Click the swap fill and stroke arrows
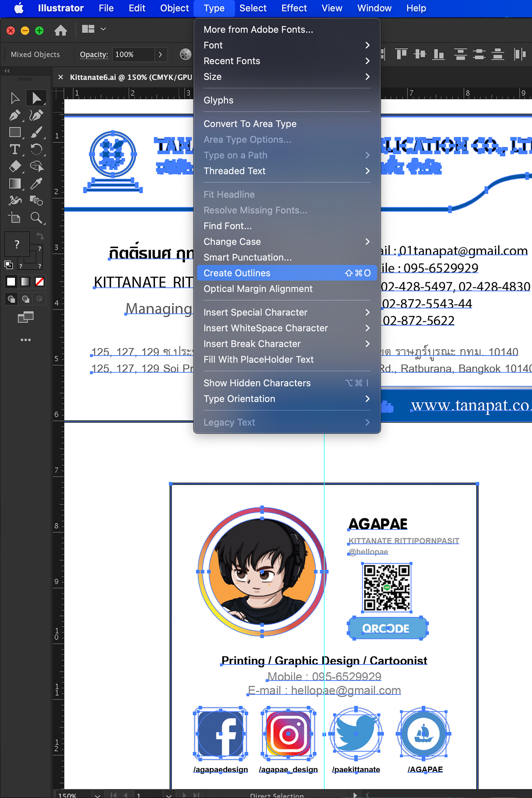532x798 pixels. pyautogui.click(x=40, y=236)
